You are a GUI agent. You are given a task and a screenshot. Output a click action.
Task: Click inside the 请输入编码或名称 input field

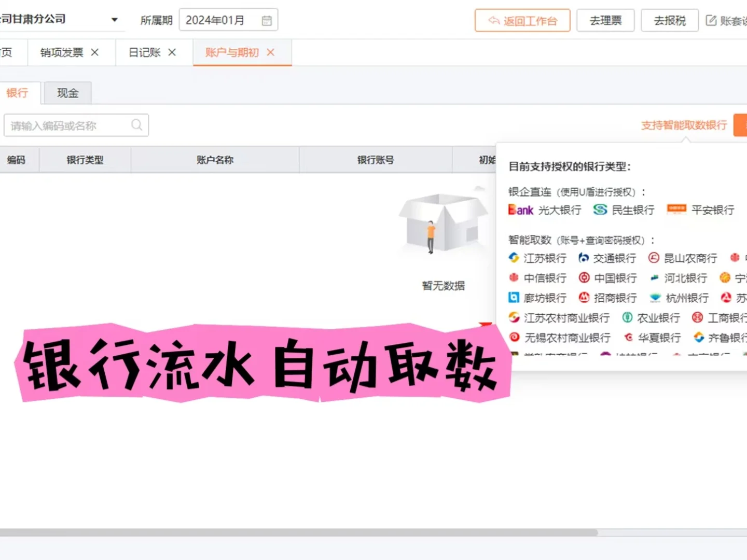tap(62, 125)
